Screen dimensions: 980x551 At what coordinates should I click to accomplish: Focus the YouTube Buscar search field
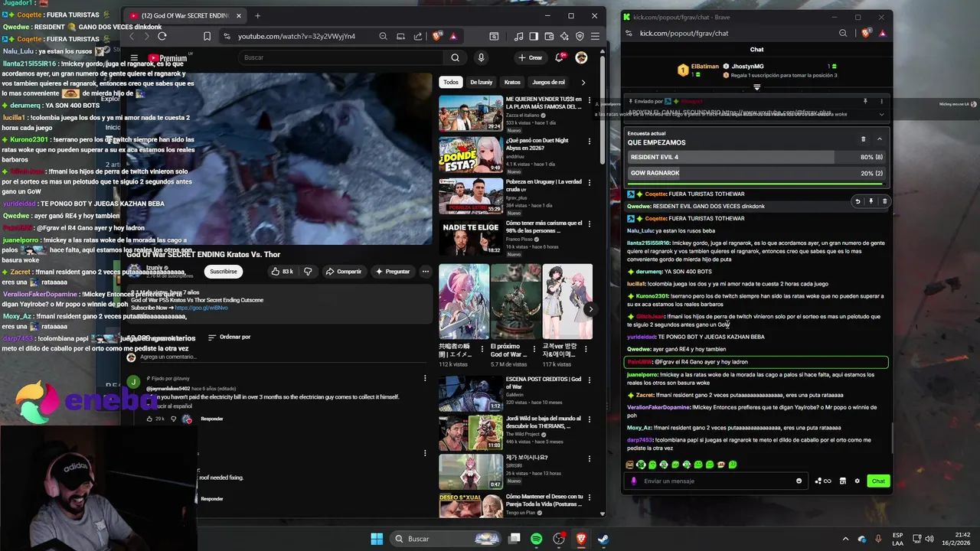[x=341, y=57]
